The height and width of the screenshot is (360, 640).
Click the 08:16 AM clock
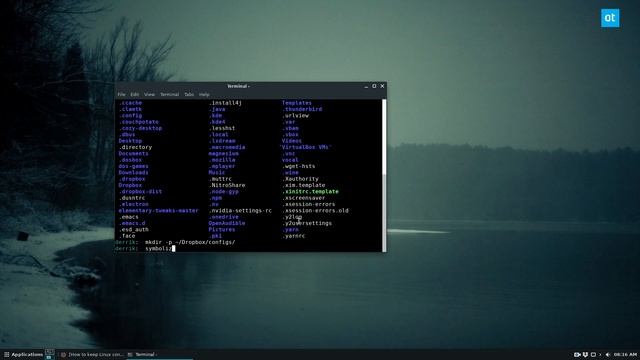pyautogui.click(x=625, y=354)
